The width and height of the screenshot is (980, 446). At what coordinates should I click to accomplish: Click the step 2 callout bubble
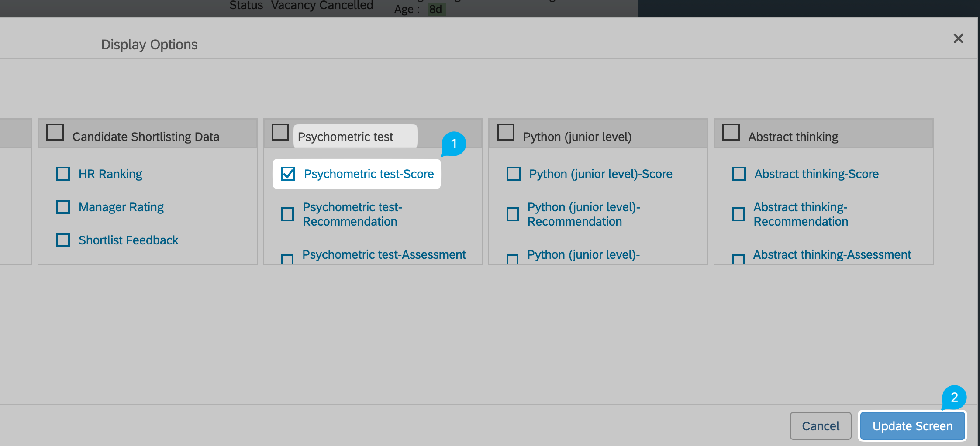pos(954,397)
